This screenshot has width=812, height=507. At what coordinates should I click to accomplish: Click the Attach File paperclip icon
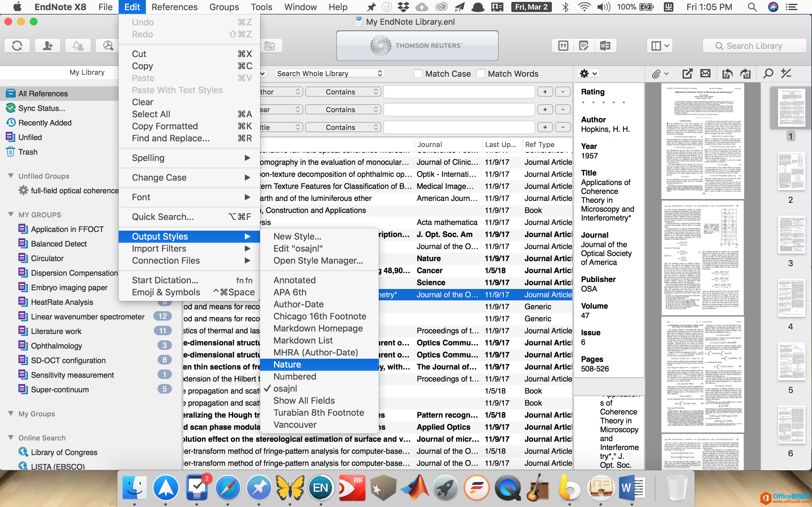click(x=656, y=74)
